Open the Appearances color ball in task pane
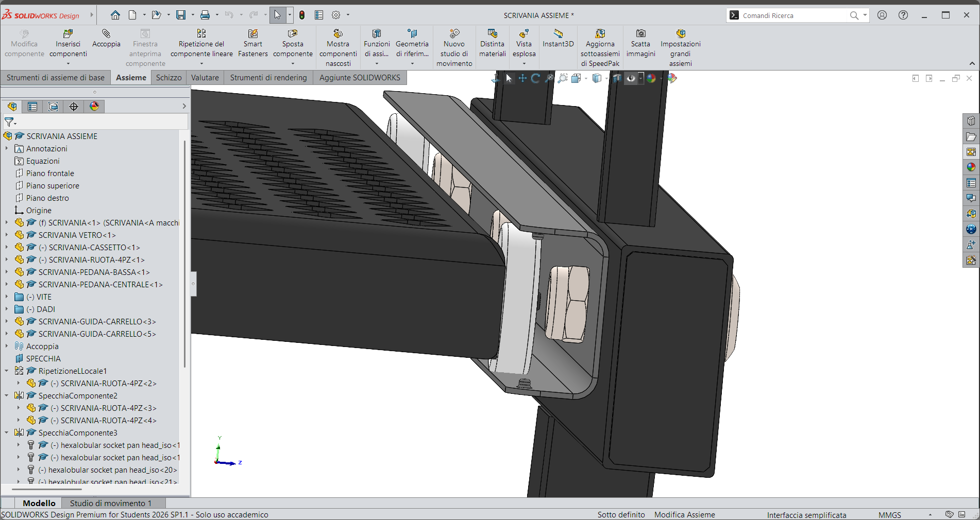The width and height of the screenshot is (980, 520). [971, 167]
